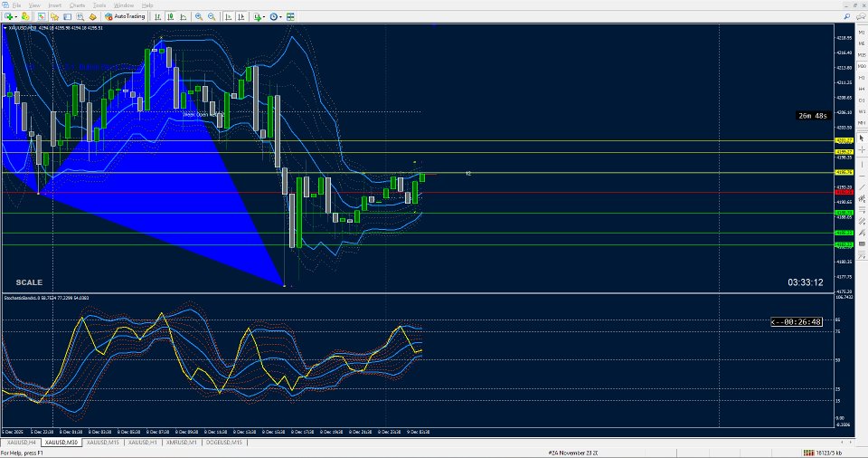Select the Fibonacci retracement tool
Screen dimensions: 868x458
862,209
